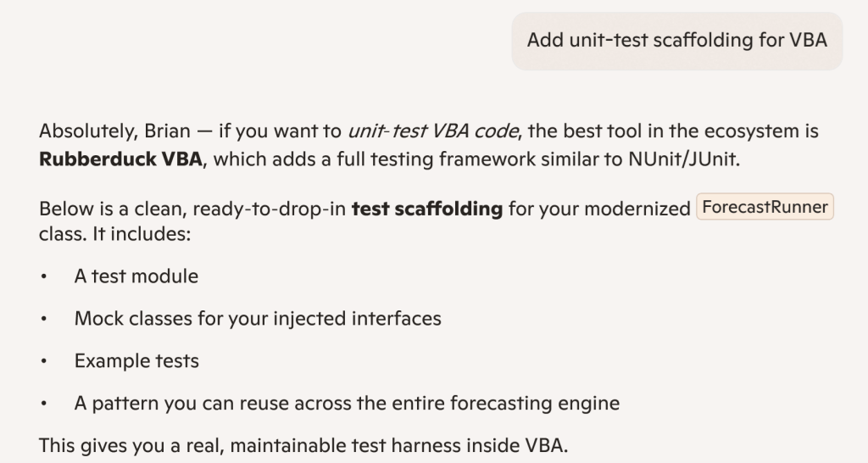The height and width of the screenshot is (463, 868).
Task: Click the bold Rubberduck VBA text
Action: 120,159
